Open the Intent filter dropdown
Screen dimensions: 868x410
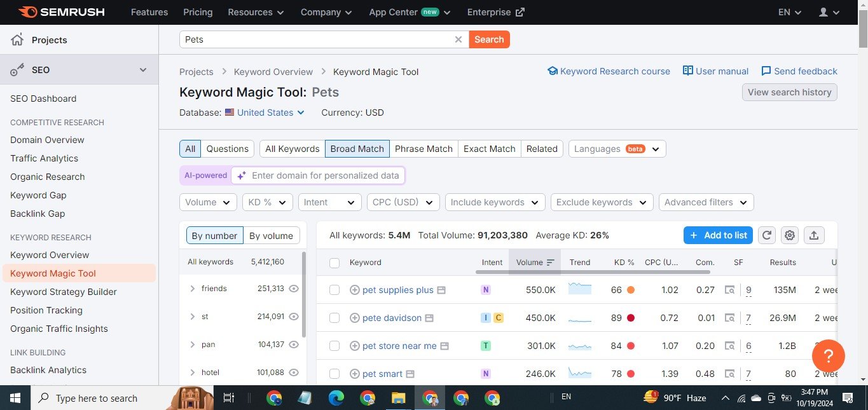pyautogui.click(x=329, y=202)
